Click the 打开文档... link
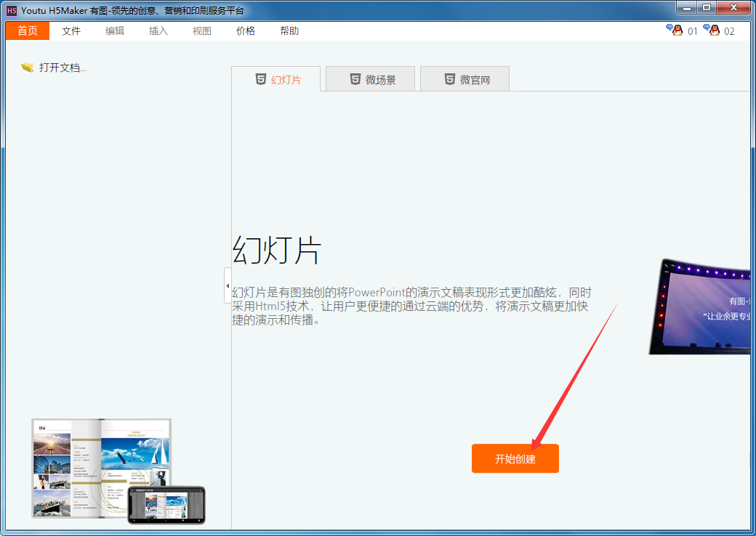Screen dimensions: 756x536 point(63,68)
